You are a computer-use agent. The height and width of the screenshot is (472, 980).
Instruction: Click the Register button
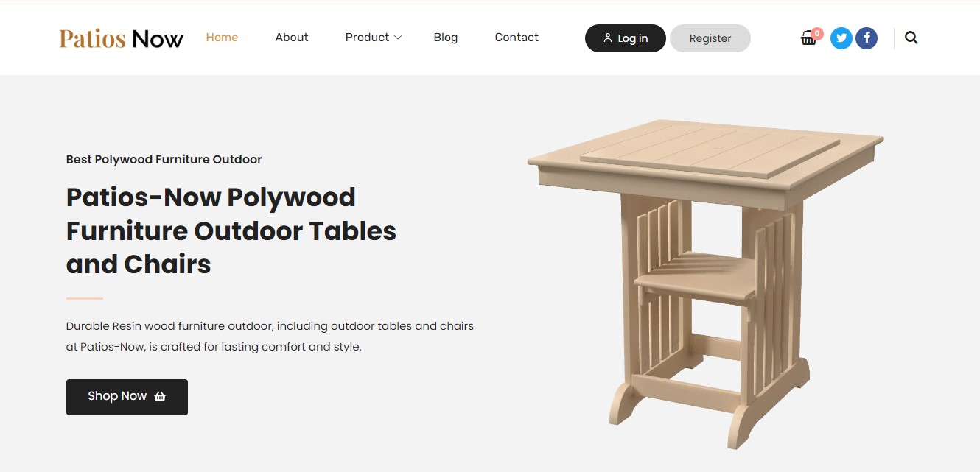click(710, 38)
